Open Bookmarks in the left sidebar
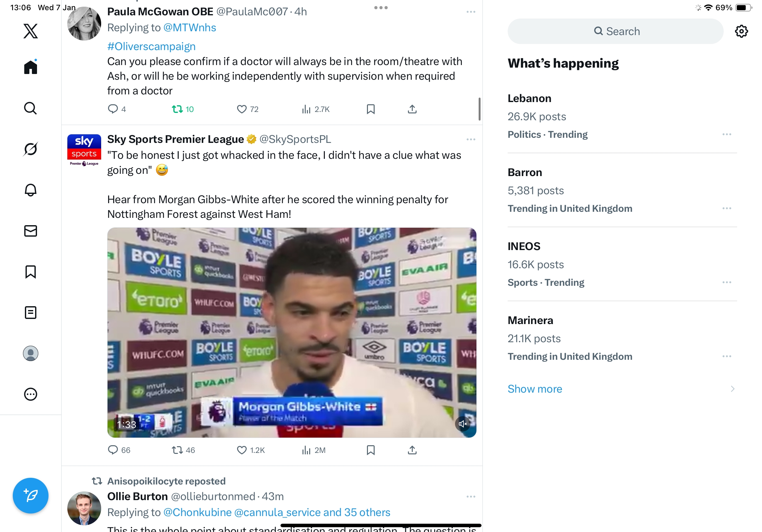762x532 pixels. click(31, 272)
